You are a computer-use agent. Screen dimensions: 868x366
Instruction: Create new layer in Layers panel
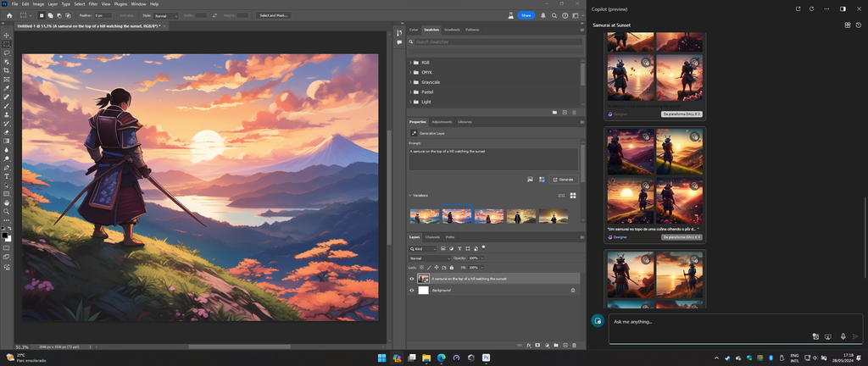click(x=565, y=345)
